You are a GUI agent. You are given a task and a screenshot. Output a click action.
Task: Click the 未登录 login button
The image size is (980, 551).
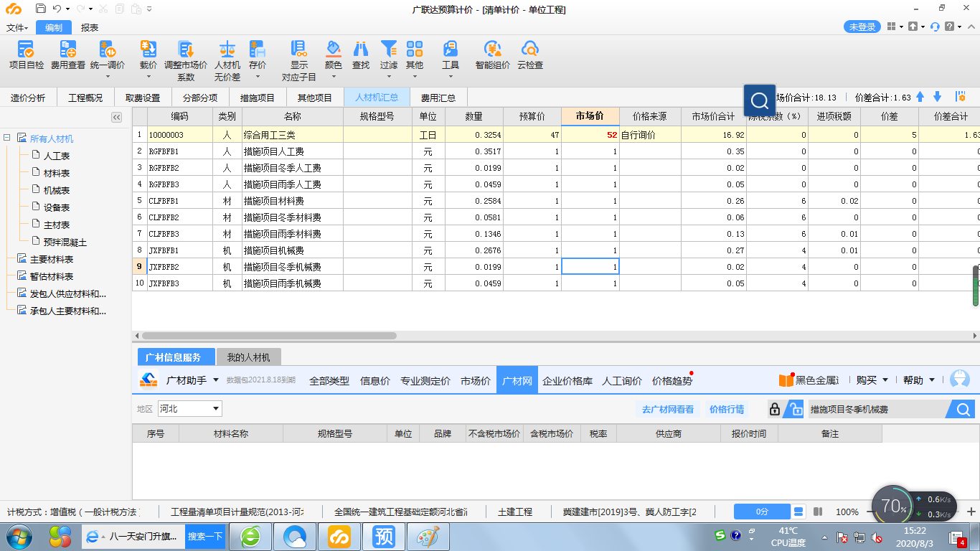(862, 27)
